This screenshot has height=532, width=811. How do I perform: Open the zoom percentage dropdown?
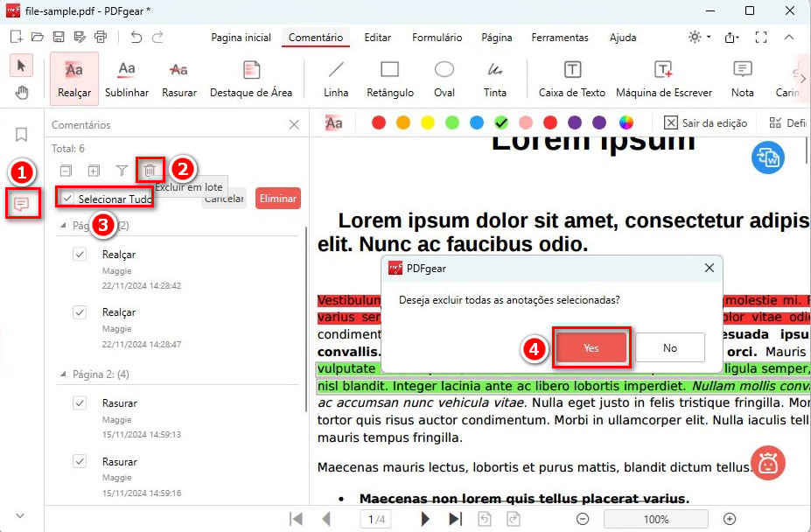(655, 518)
